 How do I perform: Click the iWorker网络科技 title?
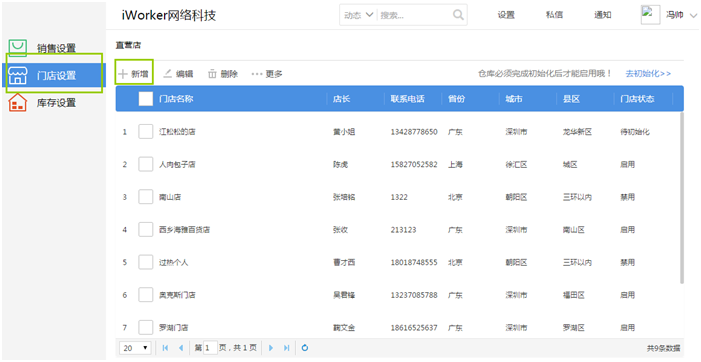(169, 15)
